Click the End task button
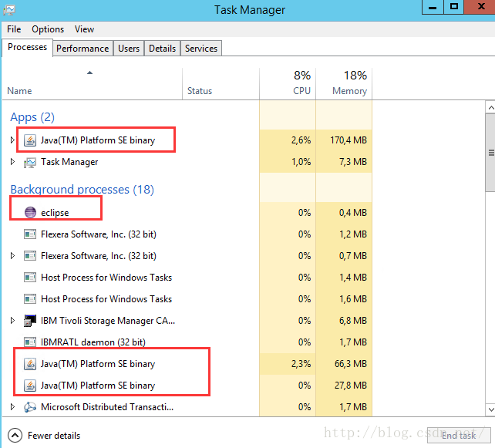 459,436
